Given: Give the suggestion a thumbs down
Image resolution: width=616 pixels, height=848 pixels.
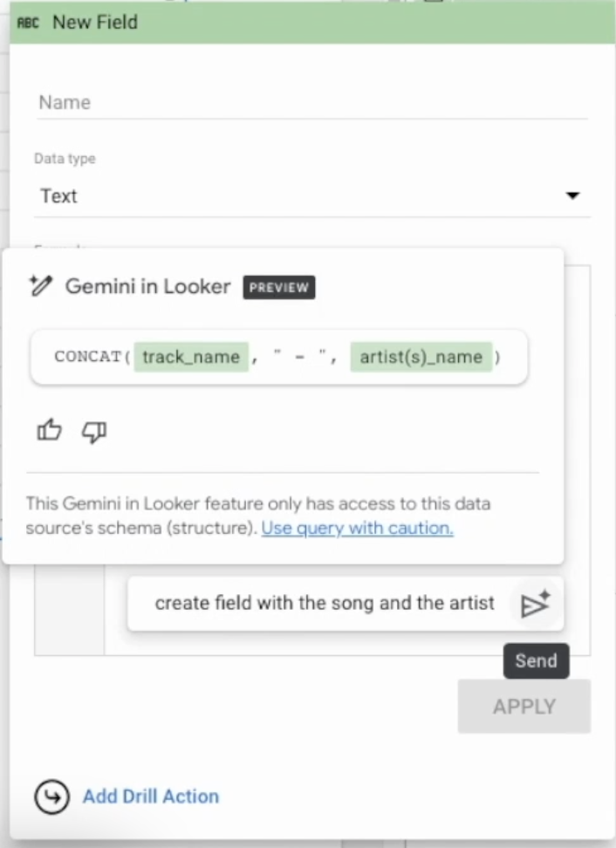Looking at the screenshot, I should coord(93,431).
